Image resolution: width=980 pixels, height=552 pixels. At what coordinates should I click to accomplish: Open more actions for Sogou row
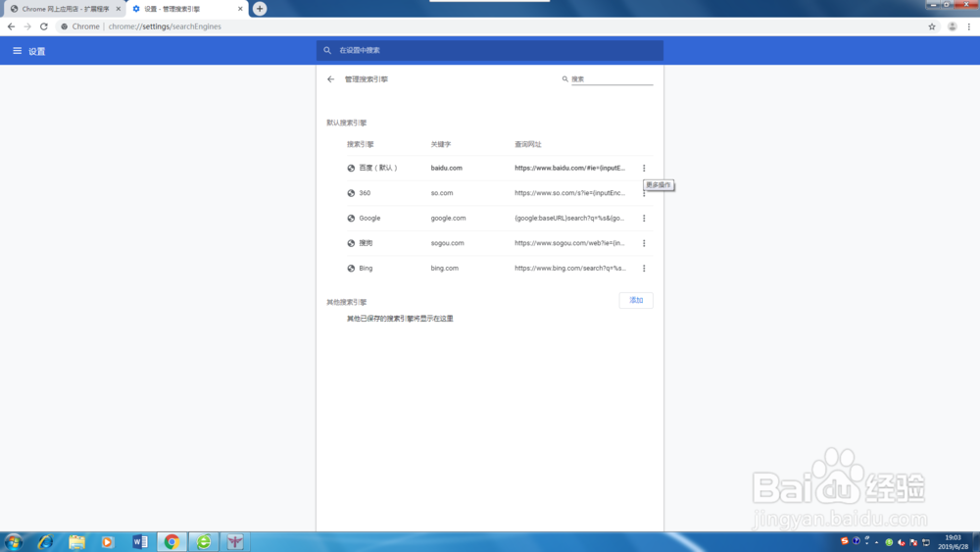tap(644, 243)
